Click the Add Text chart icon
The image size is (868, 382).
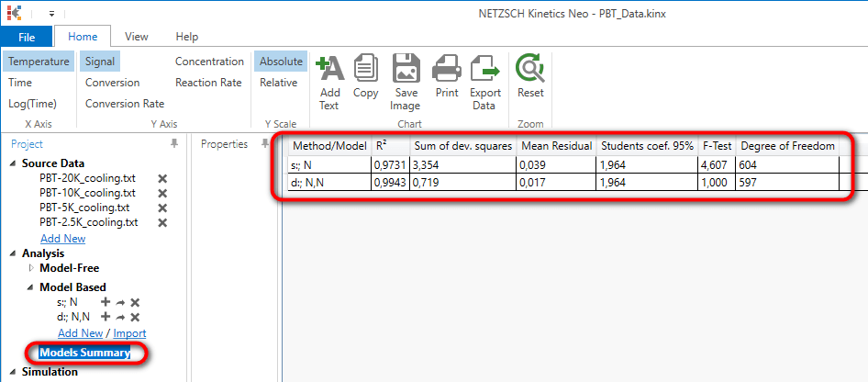pos(329,83)
